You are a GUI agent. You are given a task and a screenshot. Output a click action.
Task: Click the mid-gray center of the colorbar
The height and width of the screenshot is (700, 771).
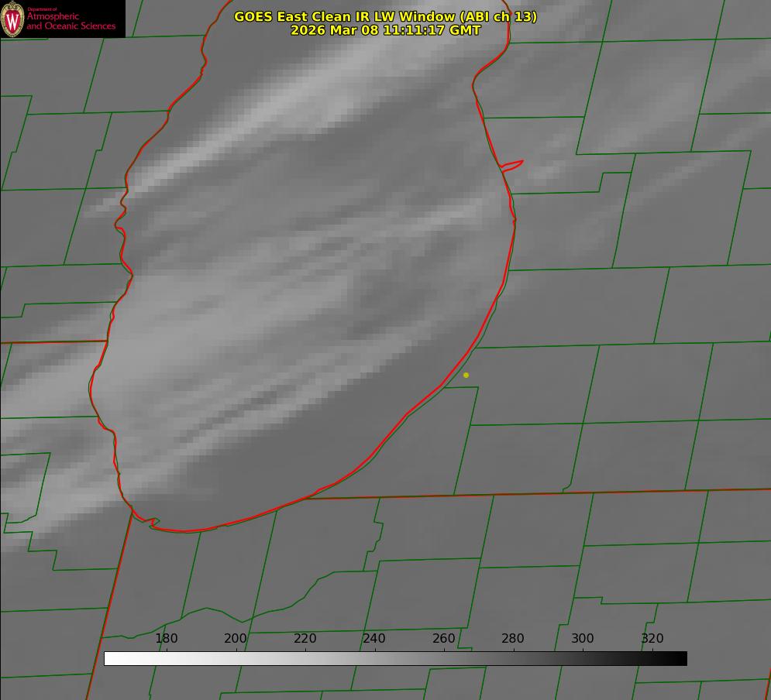pyautogui.click(x=395, y=659)
